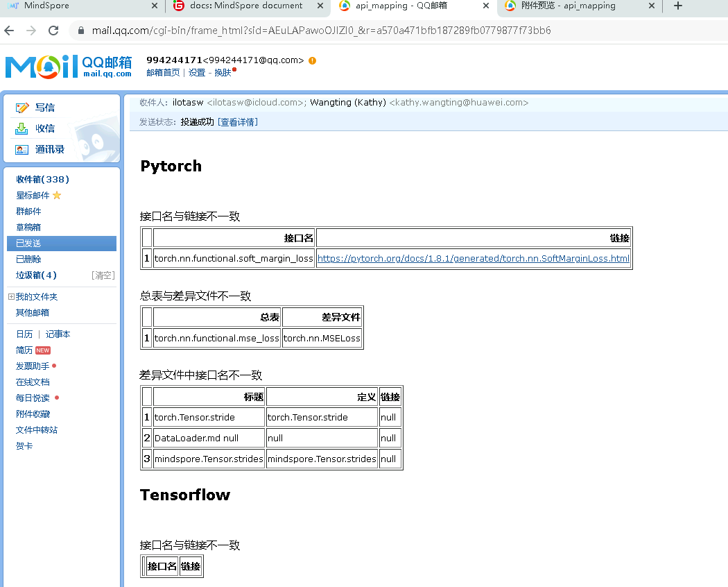Close the 附件预览 - api_mapping tab

(652, 6)
